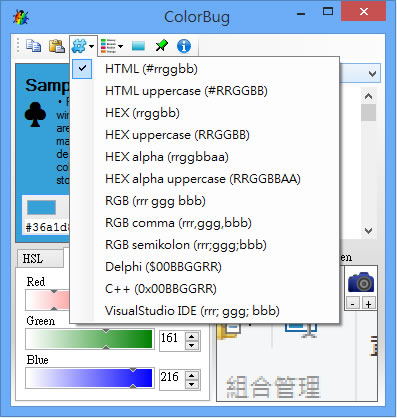This screenshot has width=397, height=418.
Task: Click the toolbar drag grip handle
Action: [x=18, y=46]
